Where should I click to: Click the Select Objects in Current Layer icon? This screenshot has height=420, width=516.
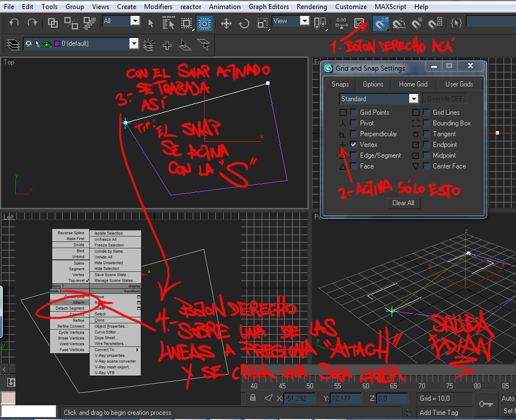[185, 45]
